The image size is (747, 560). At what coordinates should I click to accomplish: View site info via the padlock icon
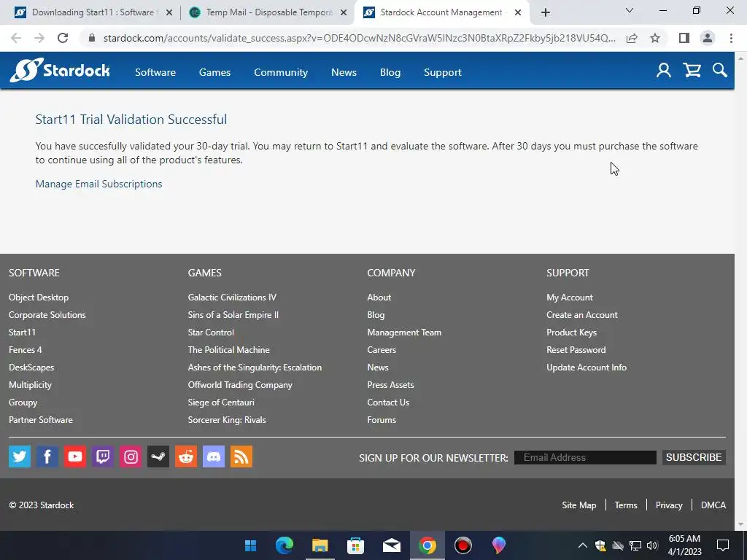click(92, 38)
